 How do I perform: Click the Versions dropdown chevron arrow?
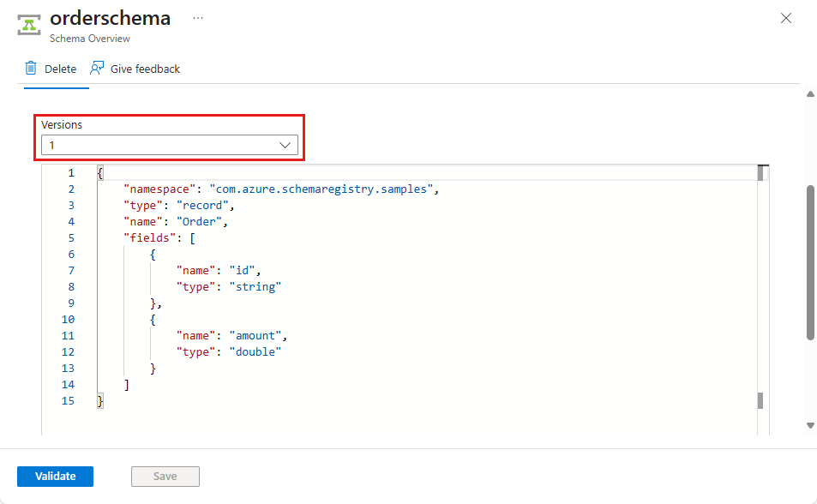286,146
